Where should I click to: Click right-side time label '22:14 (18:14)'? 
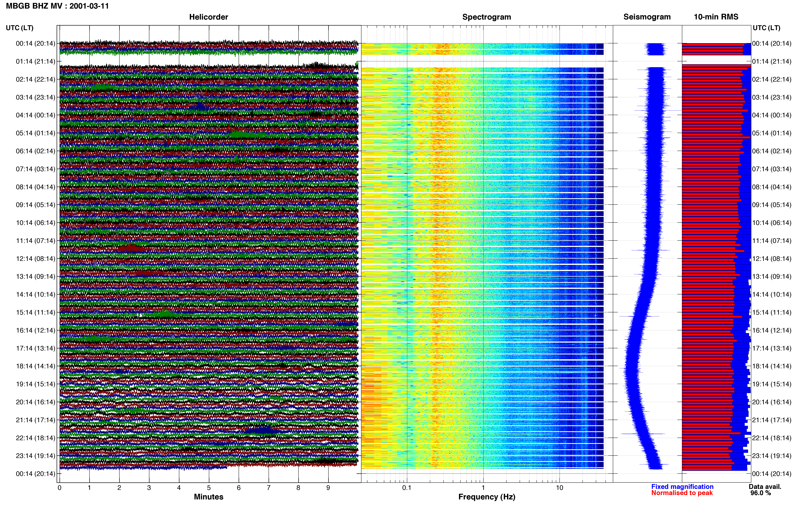point(772,438)
